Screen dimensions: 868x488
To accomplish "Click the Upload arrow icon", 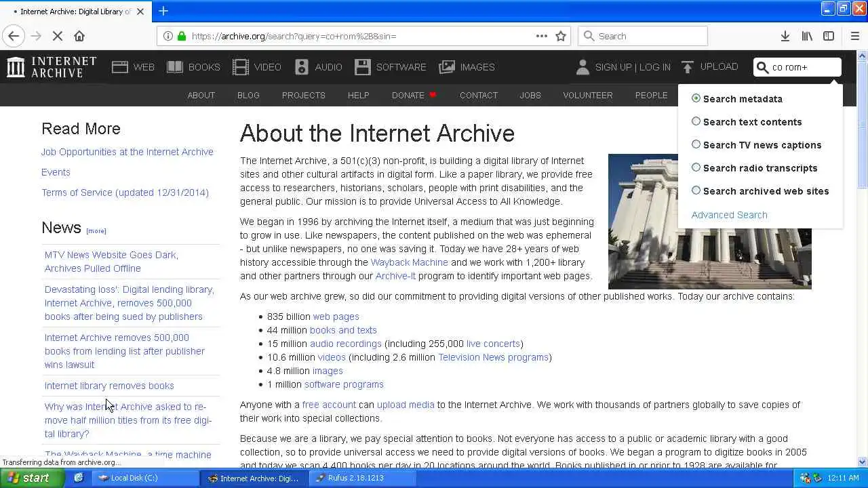I will (688, 67).
